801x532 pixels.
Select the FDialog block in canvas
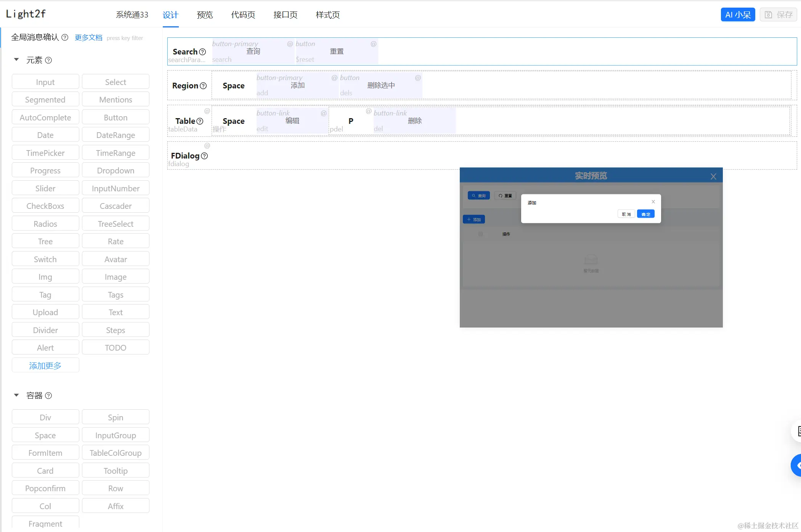click(x=482, y=155)
